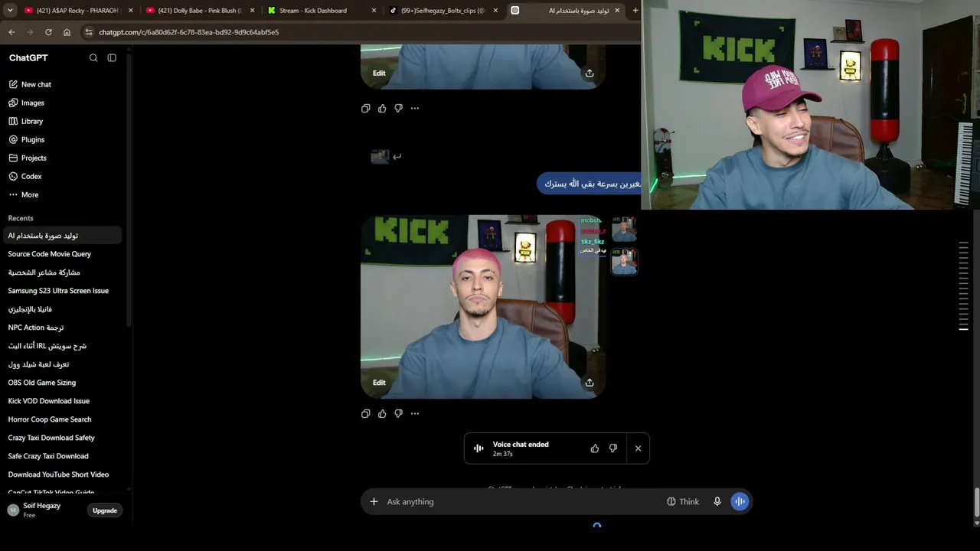
Task: Share the upper generated image
Action: point(590,73)
